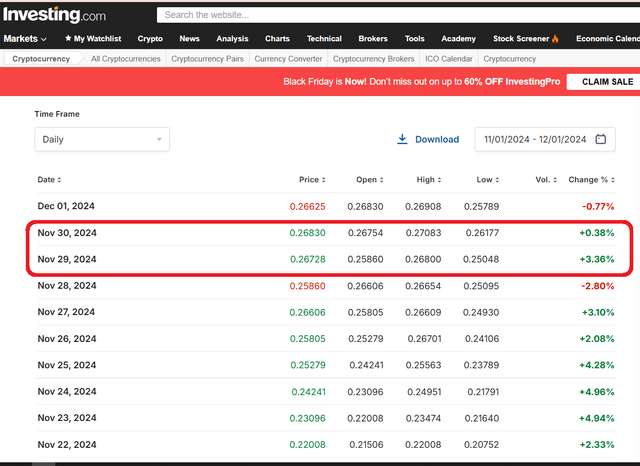Click the star icon beside My Watchlist
Viewport: 640px width, 466px height.
coord(68,38)
